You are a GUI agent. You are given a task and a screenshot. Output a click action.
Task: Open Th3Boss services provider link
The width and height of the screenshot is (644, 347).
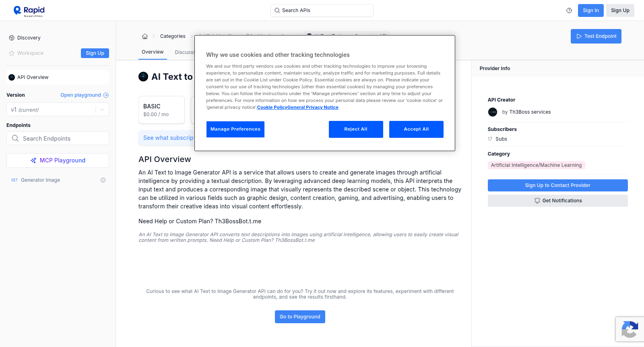(x=530, y=112)
